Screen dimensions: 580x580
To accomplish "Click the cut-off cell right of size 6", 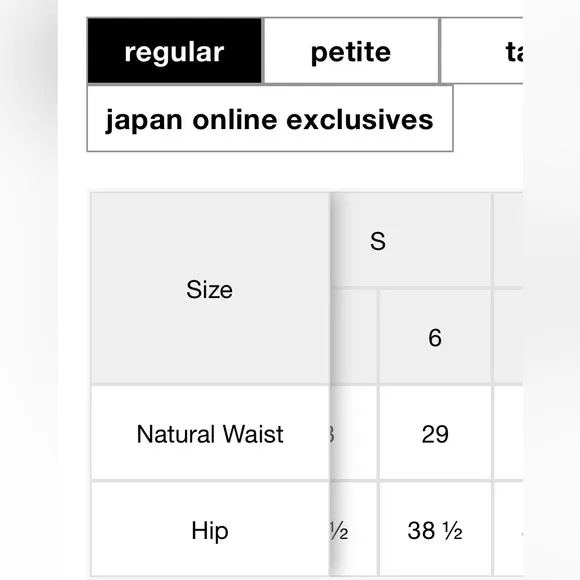I will 508,337.
